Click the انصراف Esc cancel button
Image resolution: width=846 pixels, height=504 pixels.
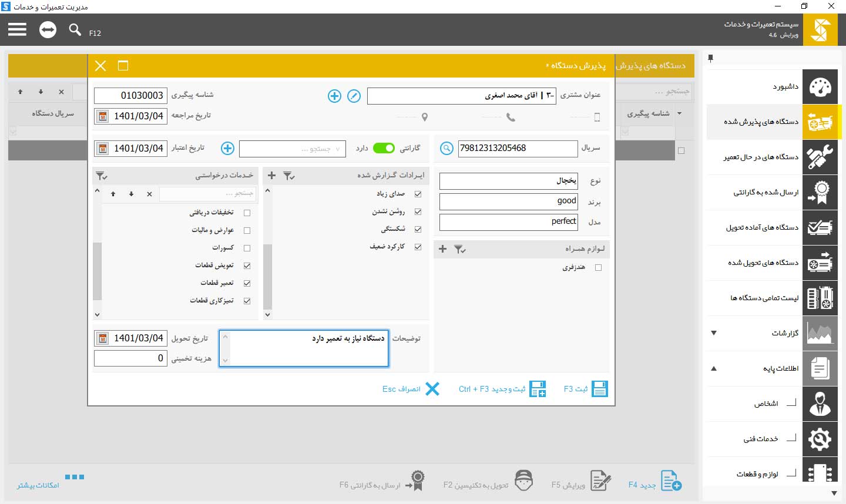coord(411,389)
